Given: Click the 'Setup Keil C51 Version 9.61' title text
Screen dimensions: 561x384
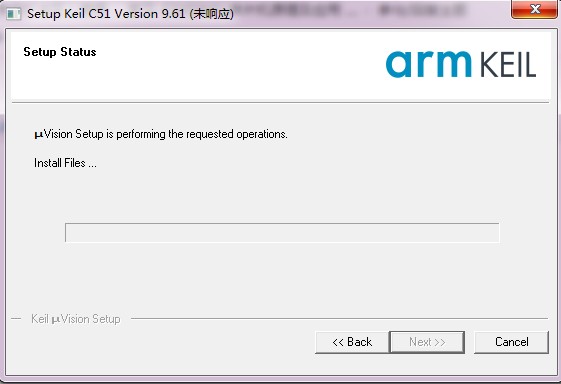Looking at the screenshot, I should [106, 14].
